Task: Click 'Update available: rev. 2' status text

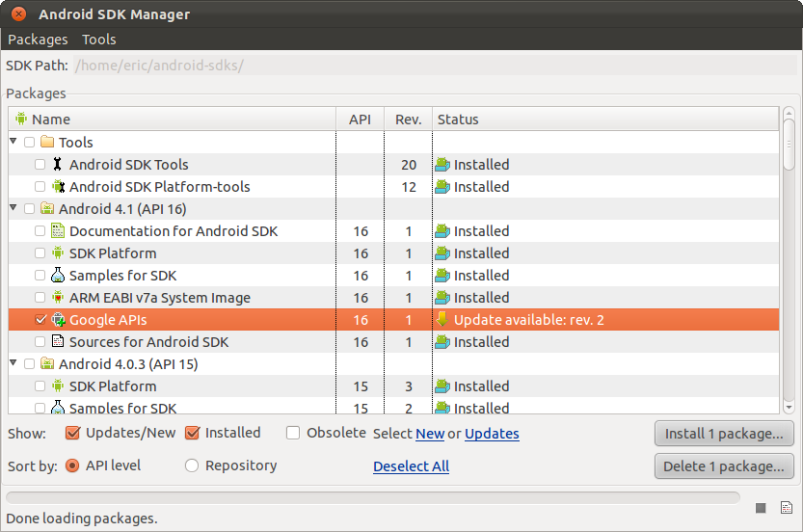Action: (x=529, y=320)
